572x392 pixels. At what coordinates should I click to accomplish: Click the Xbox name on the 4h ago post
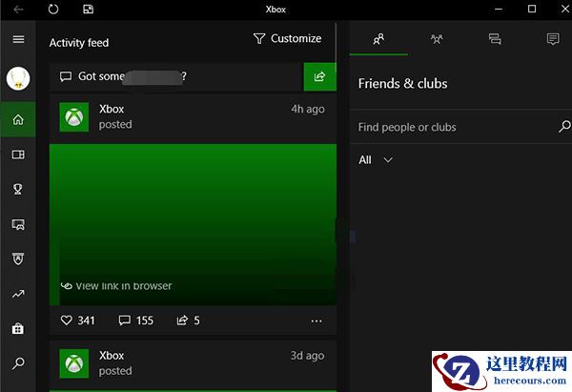pyautogui.click(x=112, y=109)
